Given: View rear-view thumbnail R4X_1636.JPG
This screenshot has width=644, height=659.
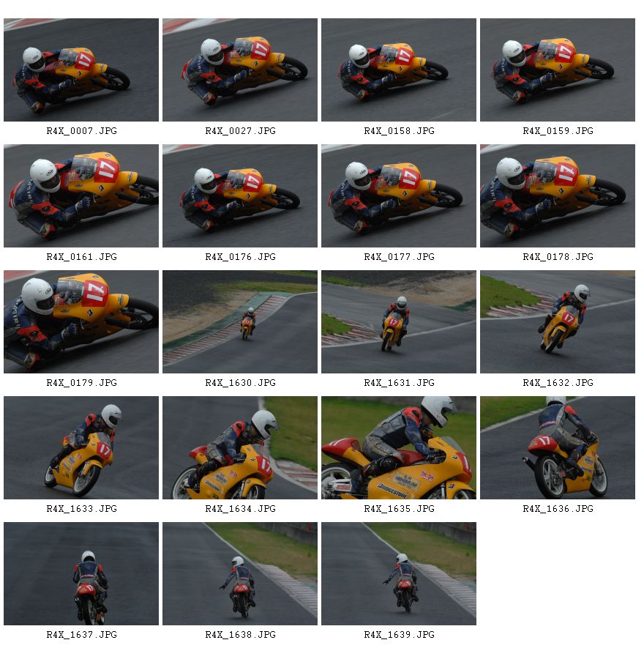Looking at the screenshot, I should point(558,447).
